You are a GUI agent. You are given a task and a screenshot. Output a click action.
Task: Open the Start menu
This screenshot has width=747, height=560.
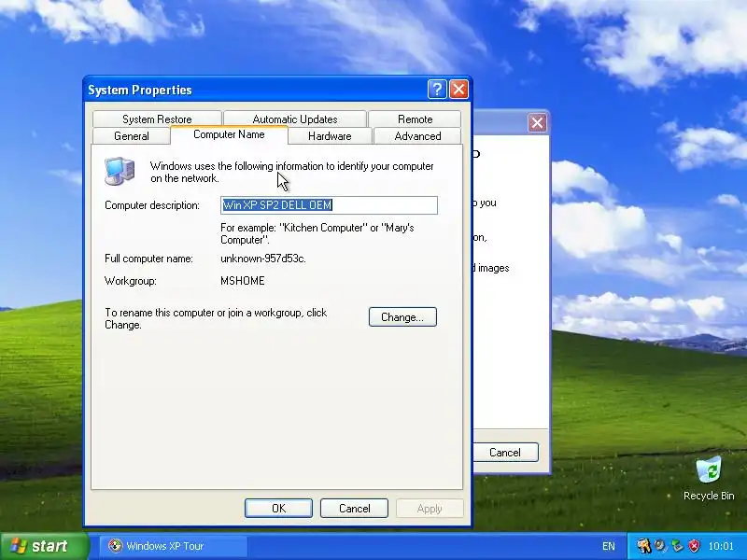[44, 546]
